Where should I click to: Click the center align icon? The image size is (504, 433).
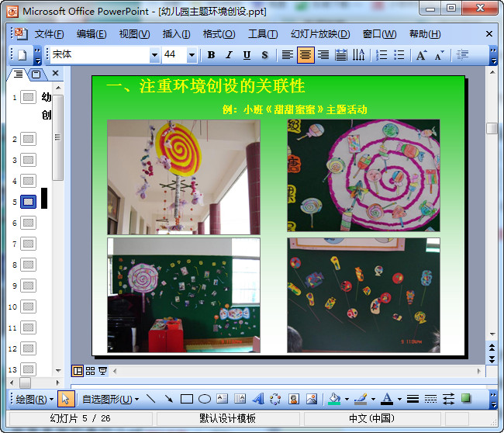click(306, 55)
